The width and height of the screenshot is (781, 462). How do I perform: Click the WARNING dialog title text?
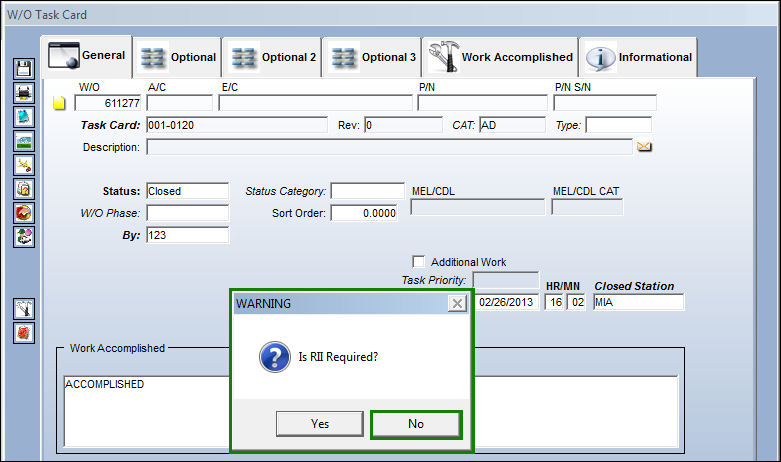tap(263, 304)
